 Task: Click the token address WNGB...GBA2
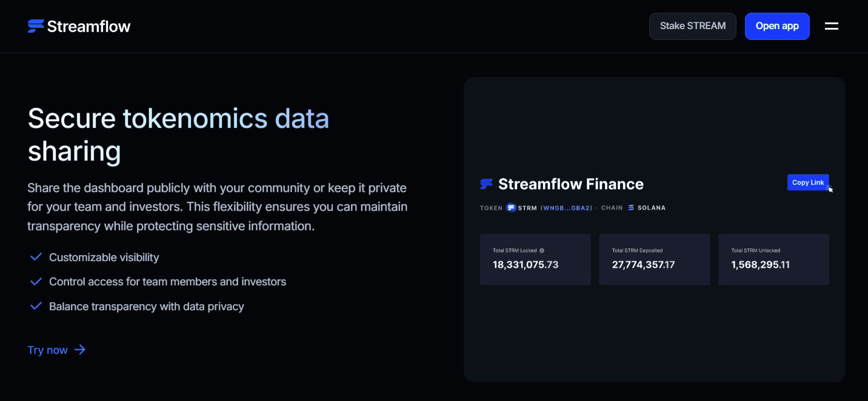566,208
